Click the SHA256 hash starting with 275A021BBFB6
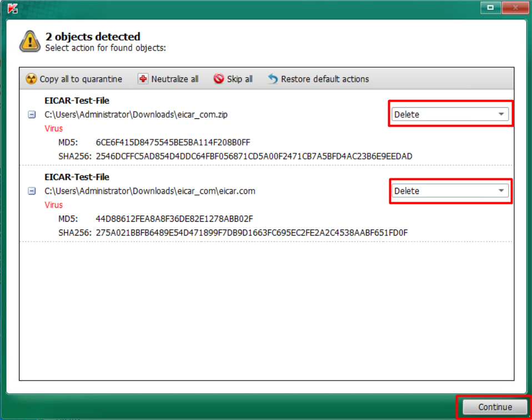 252,233
